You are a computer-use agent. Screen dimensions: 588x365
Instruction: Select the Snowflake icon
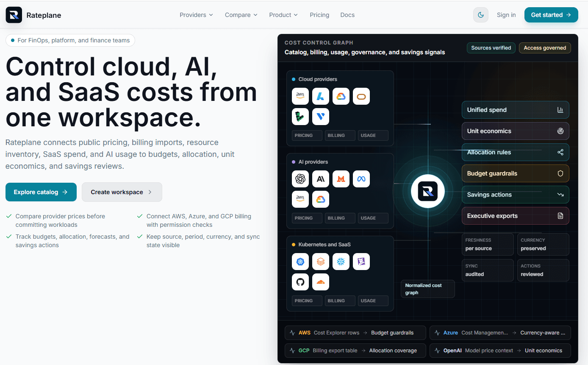(341, 262)
